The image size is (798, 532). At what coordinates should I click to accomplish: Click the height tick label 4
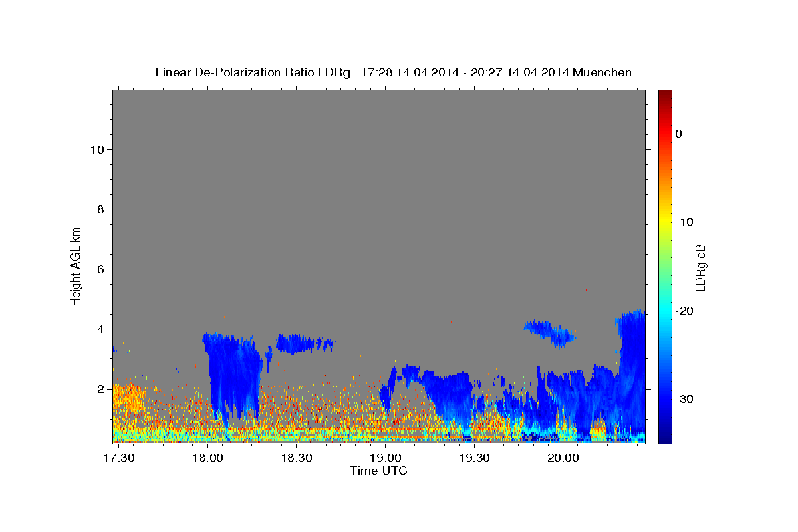click(100, 329)
